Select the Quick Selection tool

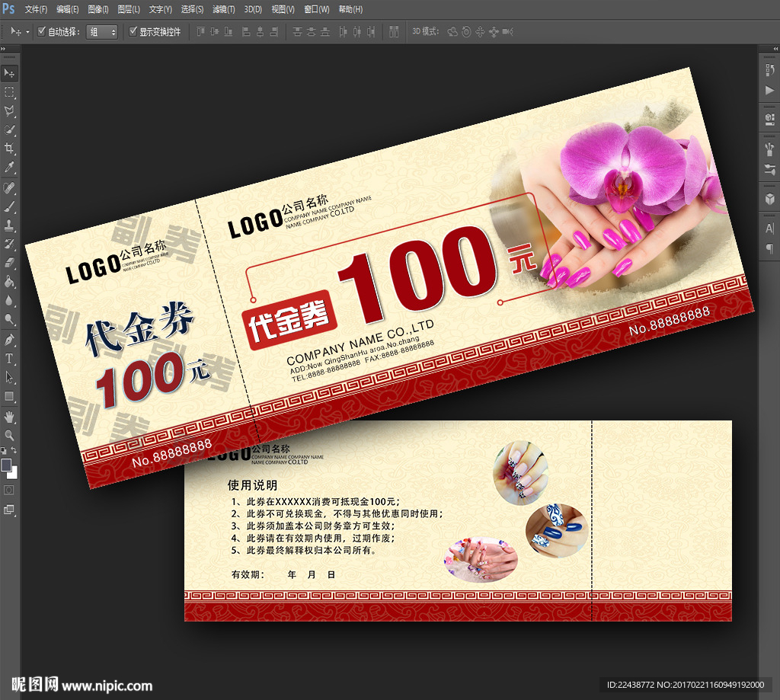pos(9,129)
